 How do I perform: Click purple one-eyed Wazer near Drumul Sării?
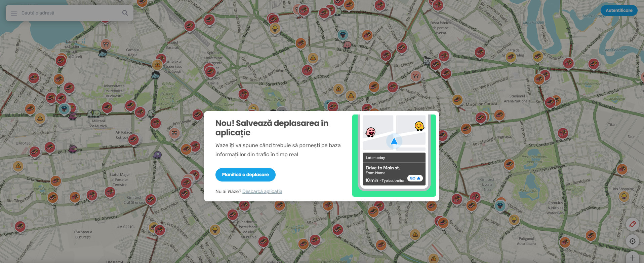157,155
